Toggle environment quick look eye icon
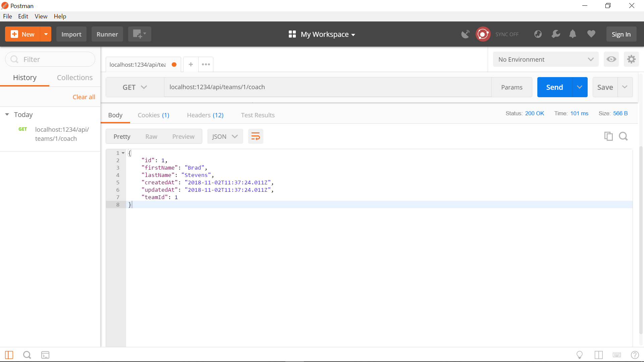This screenshot has height=362, width=644. [x=611, y=59]
